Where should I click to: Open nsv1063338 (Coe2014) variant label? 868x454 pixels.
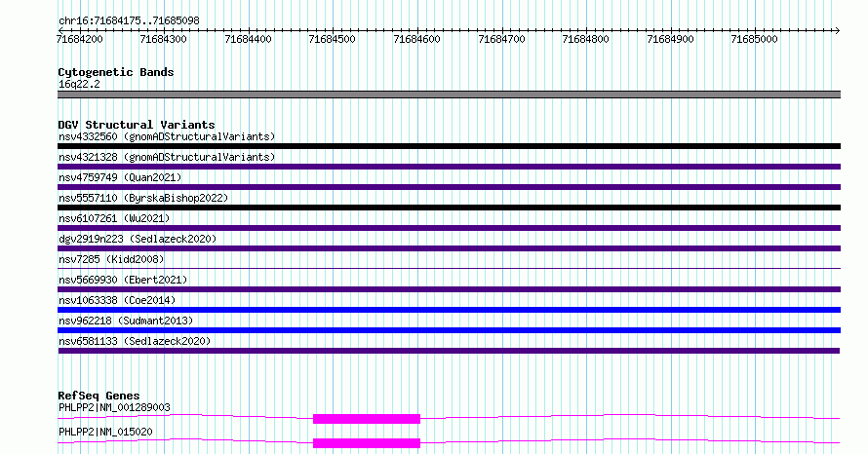coord(117,300)
